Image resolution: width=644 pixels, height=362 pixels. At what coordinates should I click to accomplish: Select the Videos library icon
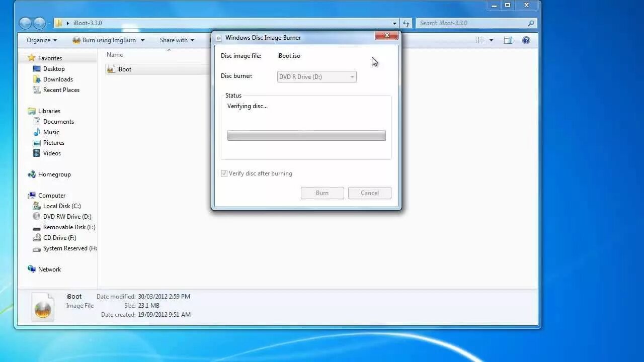click(x=37, y=153)
